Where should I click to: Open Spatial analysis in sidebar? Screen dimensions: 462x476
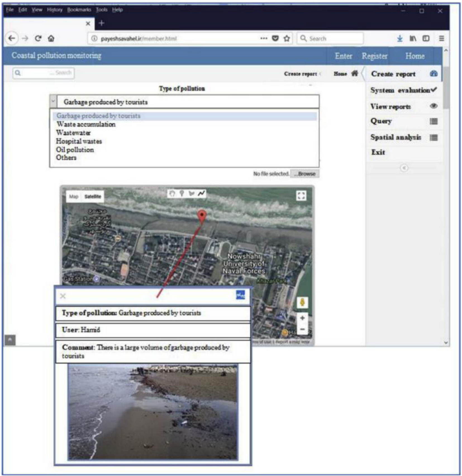tap(396, 138)
